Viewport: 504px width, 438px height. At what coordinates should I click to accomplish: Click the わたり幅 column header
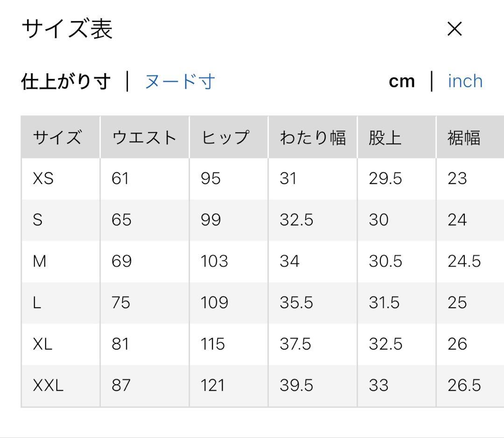[312, 138]
